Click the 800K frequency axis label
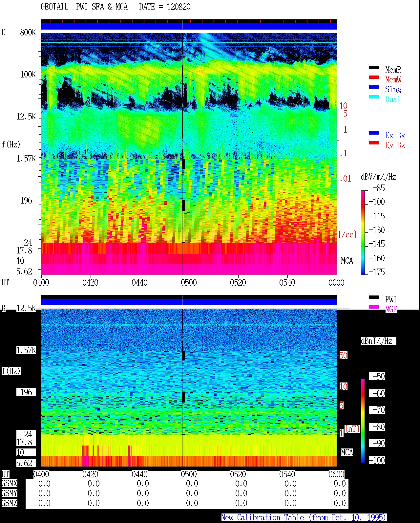Image resolution: width=420 pixels, height=523 pixels. click(x=28, y=33)
